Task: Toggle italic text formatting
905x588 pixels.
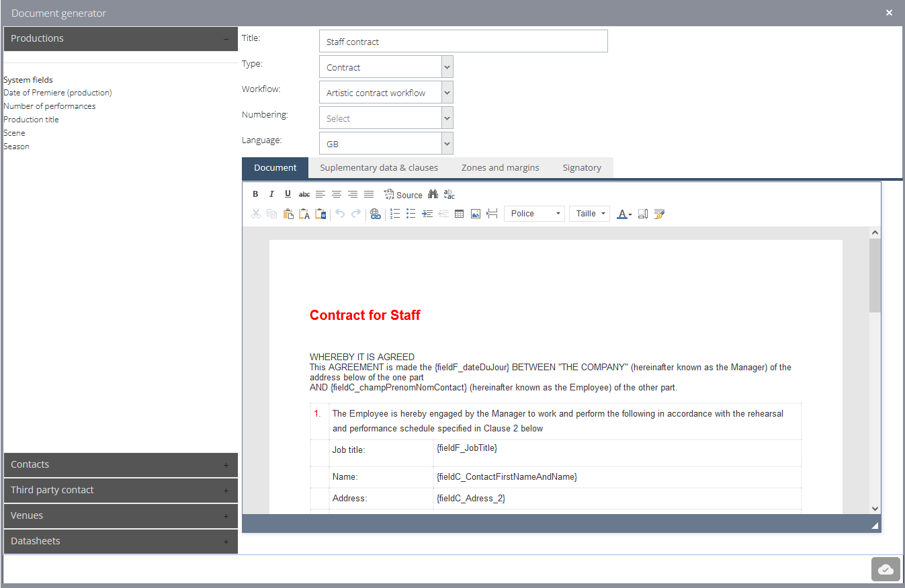Action: tap(271, 194)
